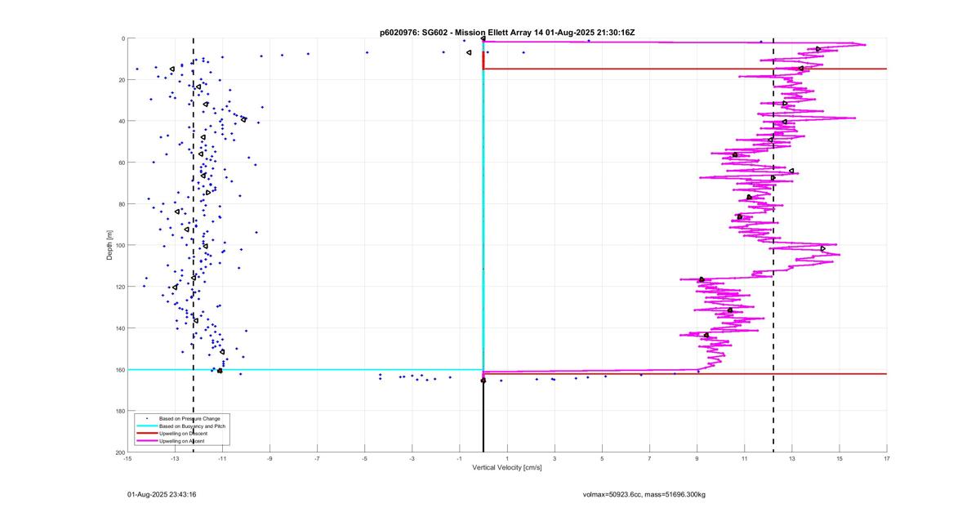
Task: Click the depth axis tick label 200
Action: point(119,452)
